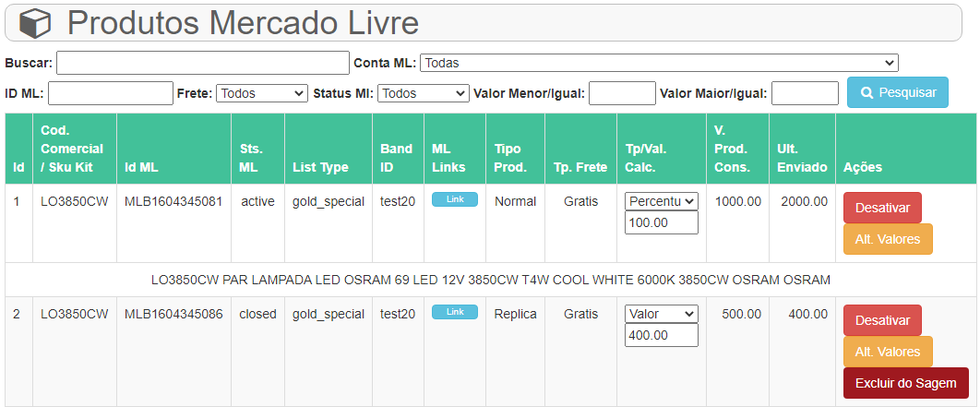Focus the Buscar search input
Viewport: 980px width, 407px height.
click(x=202, y=63)
